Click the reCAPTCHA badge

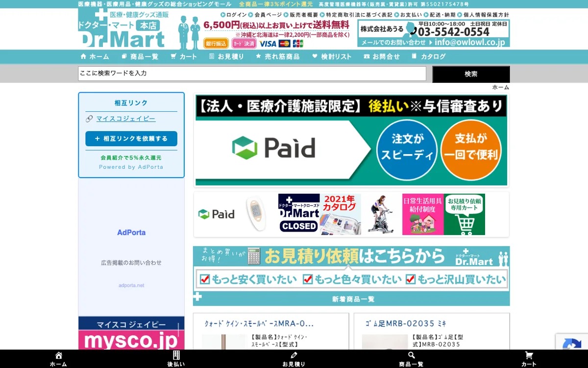(572, 342)
